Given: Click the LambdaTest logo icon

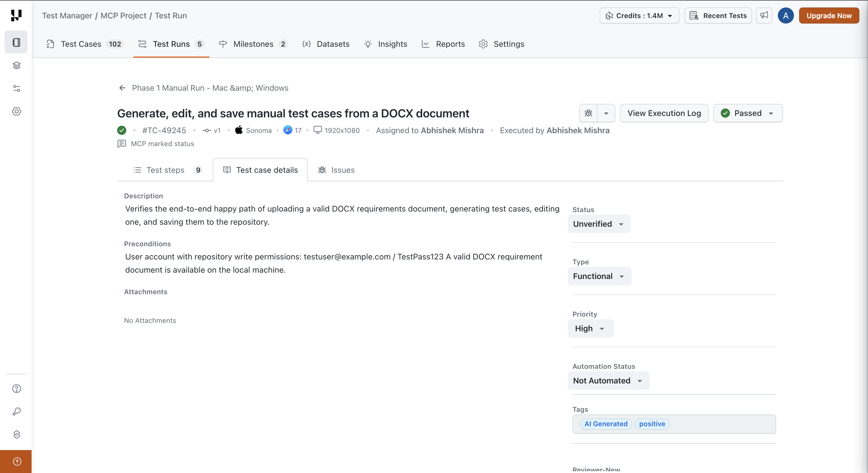Looking at the screenshot, I should (x=16, y=15).
